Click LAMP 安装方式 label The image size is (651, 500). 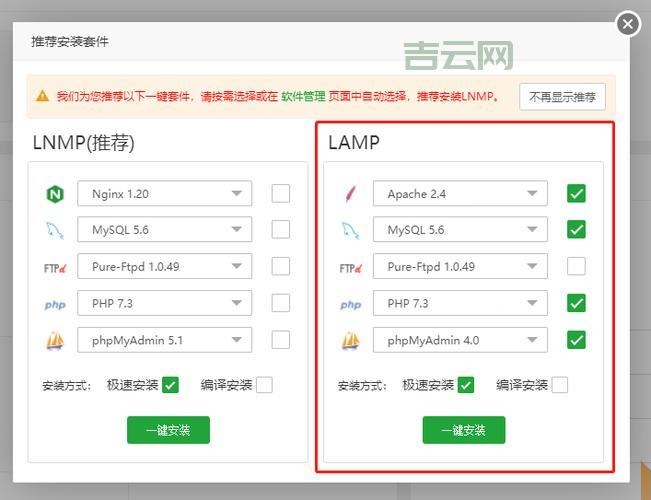pos(362,386)
